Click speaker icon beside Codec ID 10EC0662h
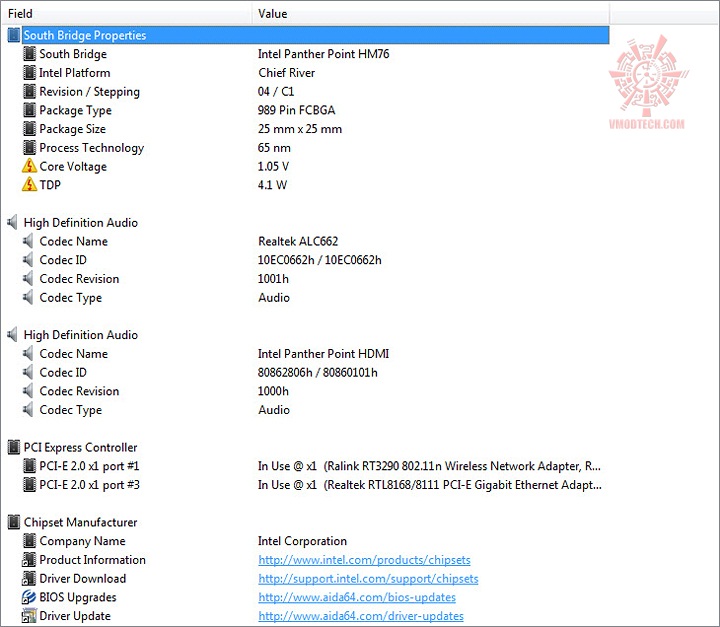 28,260
